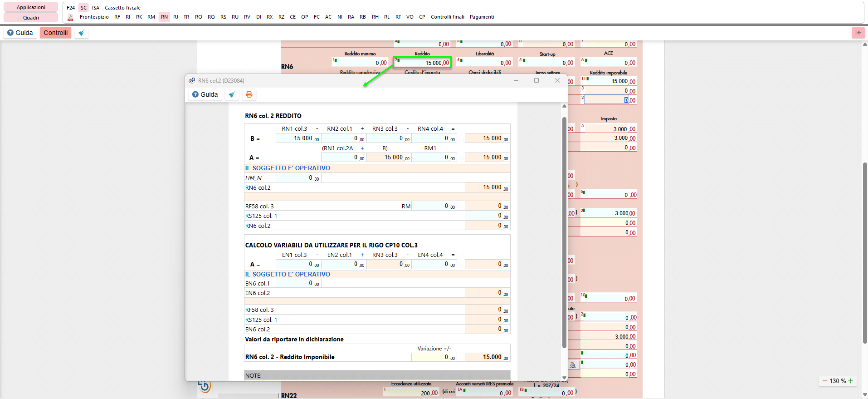Viewport: 868px width, 399px height.
Task: Open the Pagamenti section
Action: click(x=482, y=17)
